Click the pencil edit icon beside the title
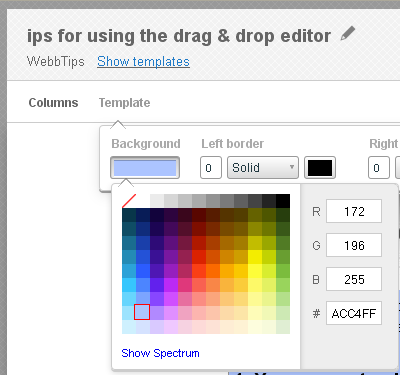 (x=348, y=34)
